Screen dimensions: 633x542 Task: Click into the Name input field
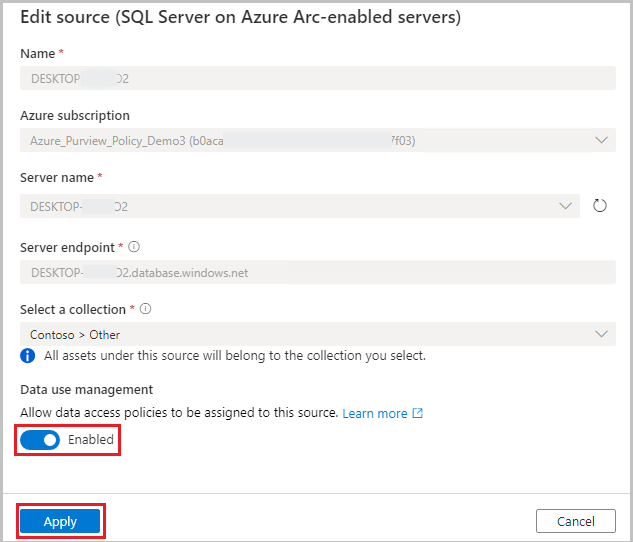[x=314, y=78]
